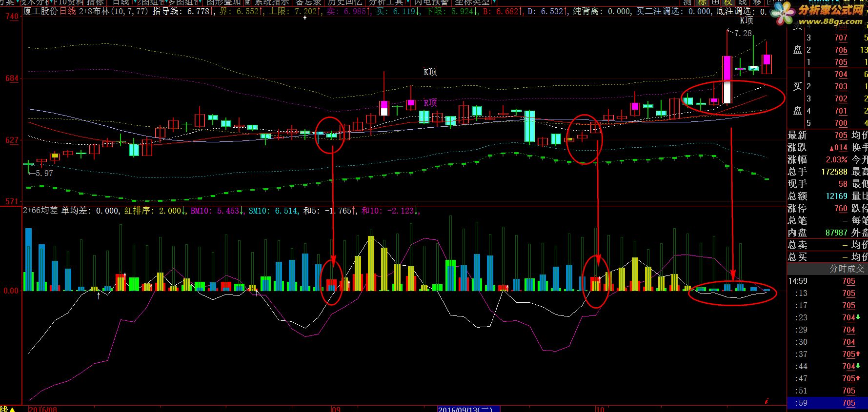Image resolution: width=868 pixels, height=412 pixels.
Task: Click buy level 5 price 700
Action: 841,123
